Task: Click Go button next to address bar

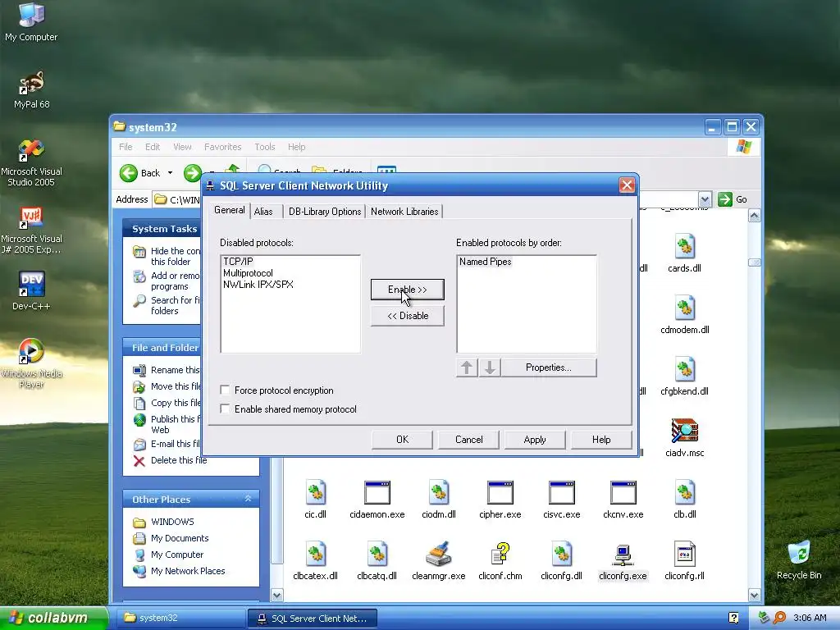Action: tap(733, 199)
